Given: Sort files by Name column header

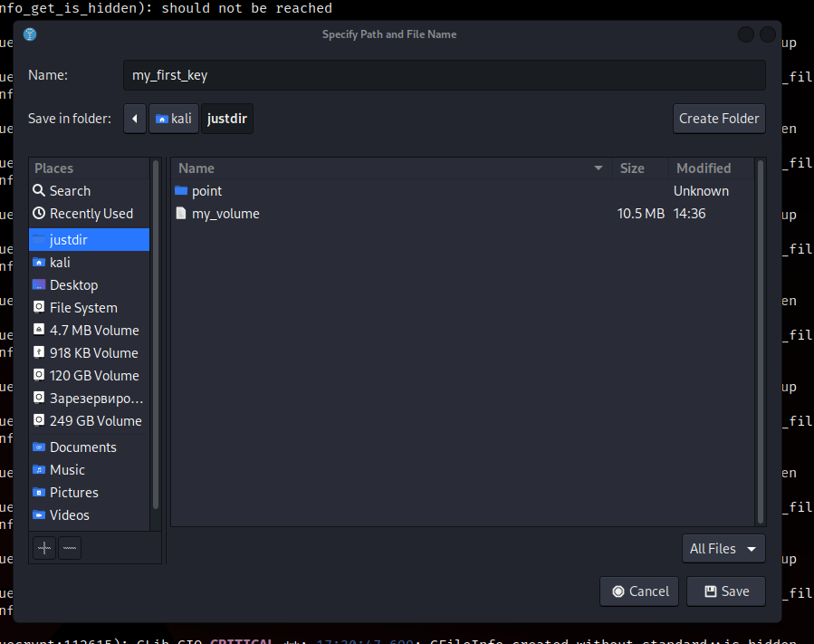Looking at the screenshot, I should tap(392, 168).
